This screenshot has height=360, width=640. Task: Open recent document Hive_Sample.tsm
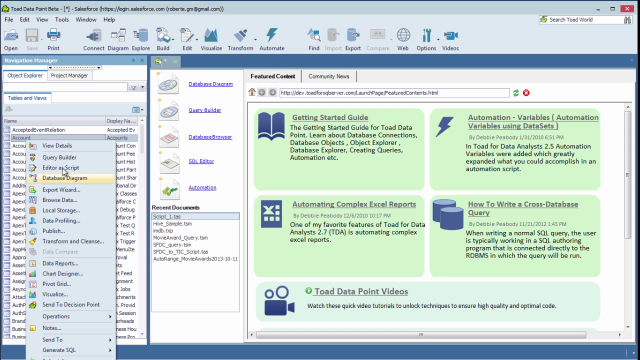coord(173,224)
